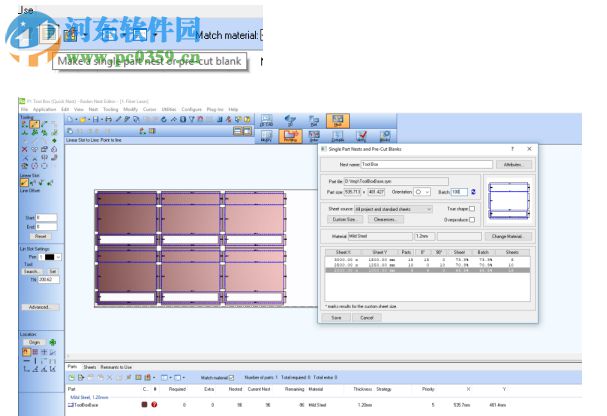The image size is (607, 416).
Task: Open the Application menu
Action: pos(44,110)
